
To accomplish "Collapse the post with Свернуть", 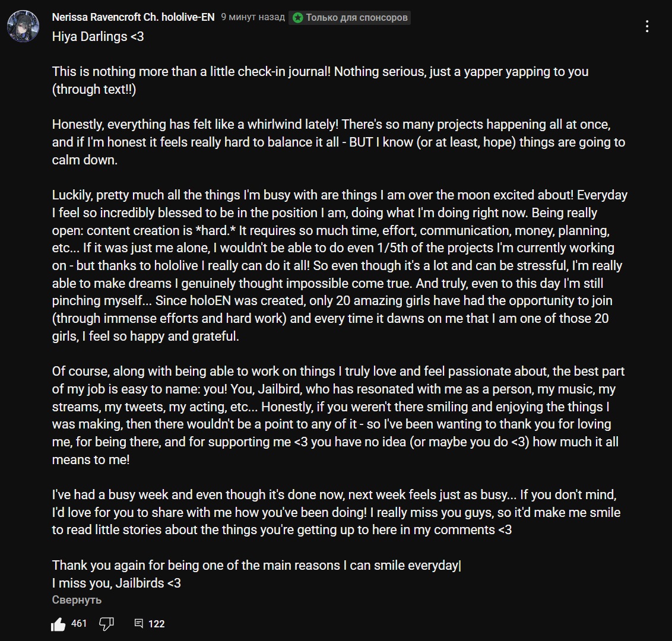I will pyautogui.click(x=77, y=600).
